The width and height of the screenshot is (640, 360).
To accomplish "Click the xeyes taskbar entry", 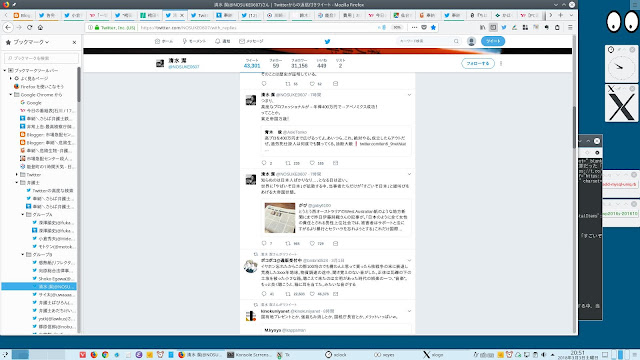I will [384, 355].
